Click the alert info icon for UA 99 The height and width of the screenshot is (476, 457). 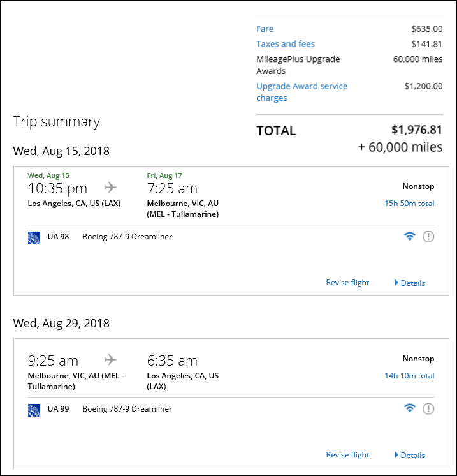coord(428,408)
